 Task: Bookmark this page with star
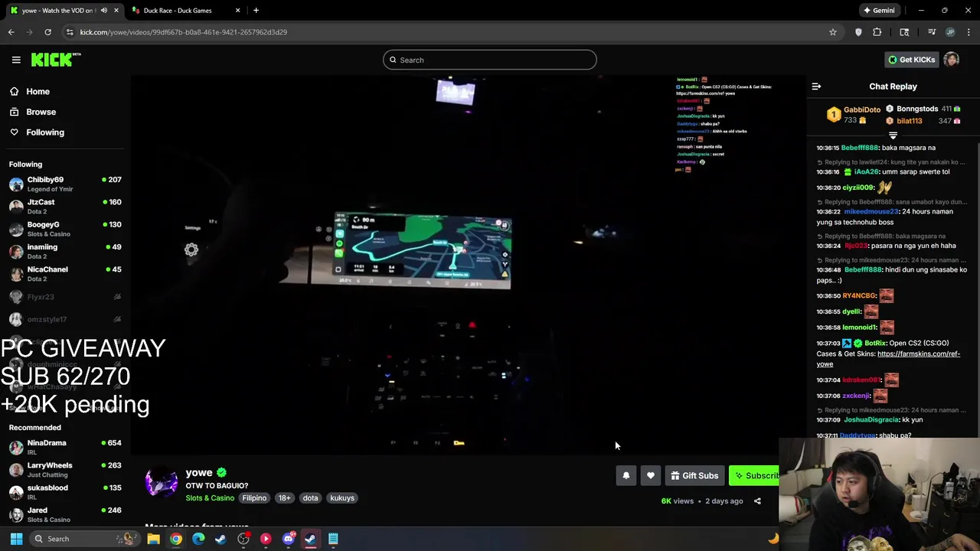833,31
